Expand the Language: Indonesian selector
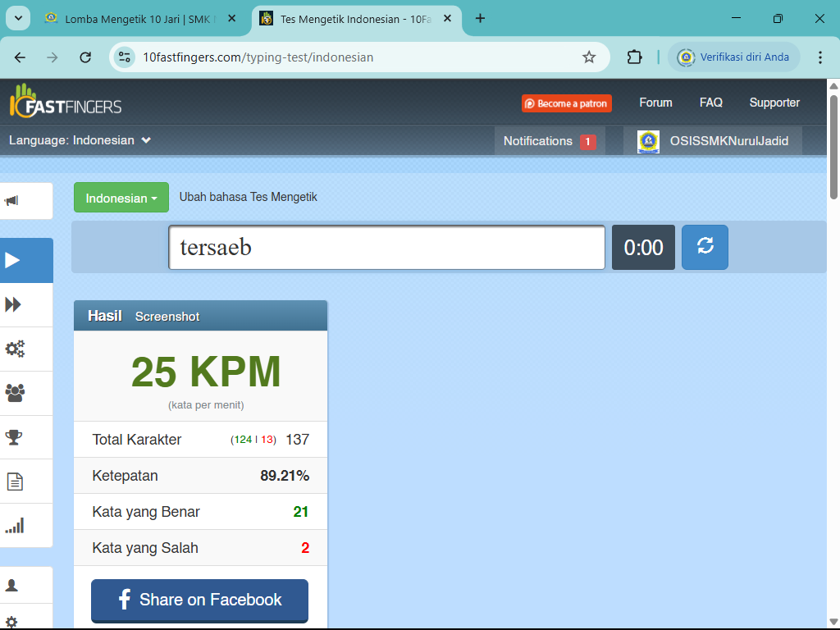 click(80, 140)
